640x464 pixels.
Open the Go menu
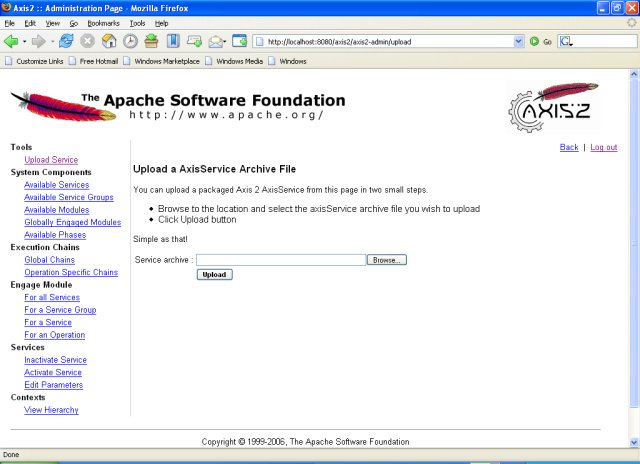73,23
